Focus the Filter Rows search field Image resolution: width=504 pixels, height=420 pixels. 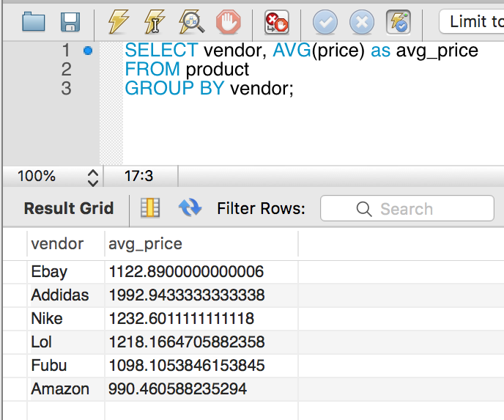point(407,208)
